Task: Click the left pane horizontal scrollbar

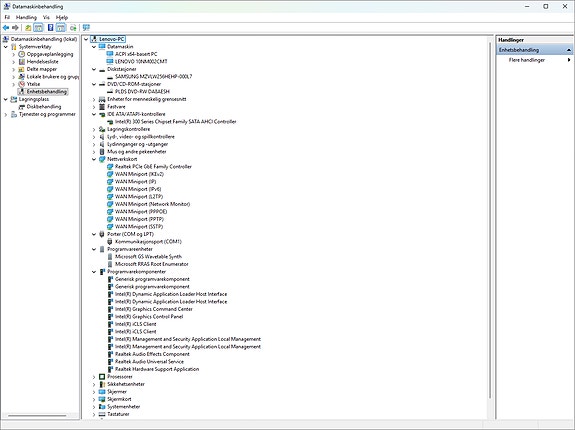Action: 37,416
